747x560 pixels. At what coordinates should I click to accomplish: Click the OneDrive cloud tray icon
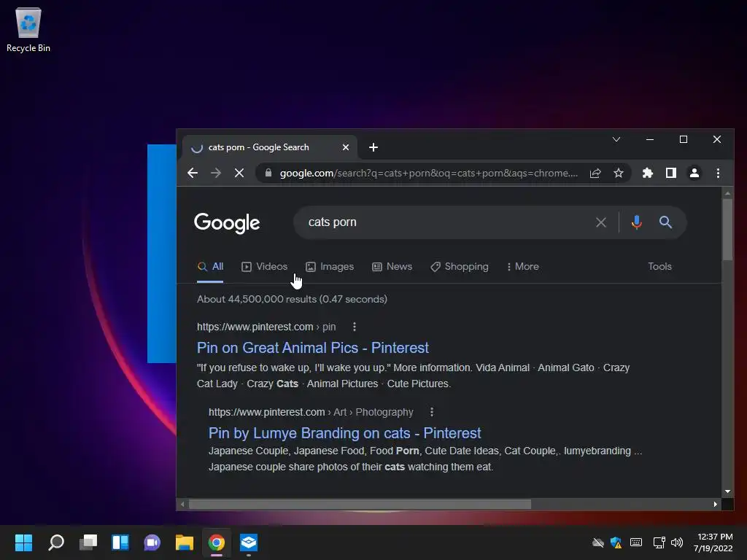click(598, 542)
